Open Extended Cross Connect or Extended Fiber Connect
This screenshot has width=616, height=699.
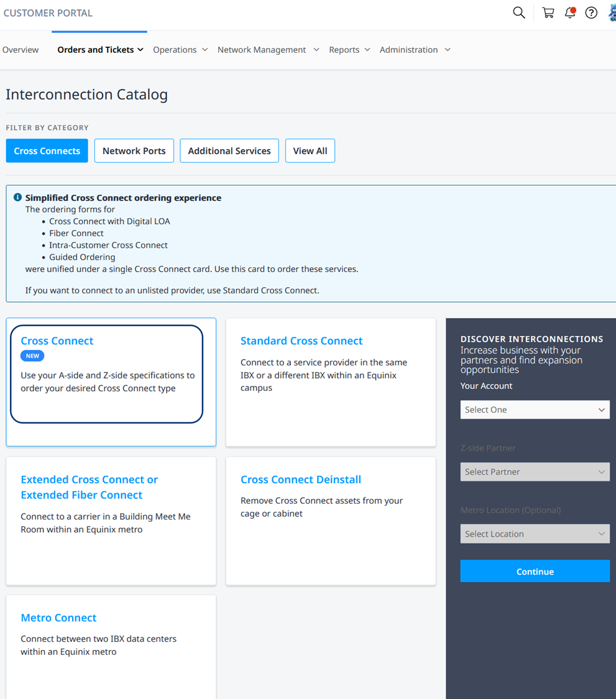[x=90, y=487]
